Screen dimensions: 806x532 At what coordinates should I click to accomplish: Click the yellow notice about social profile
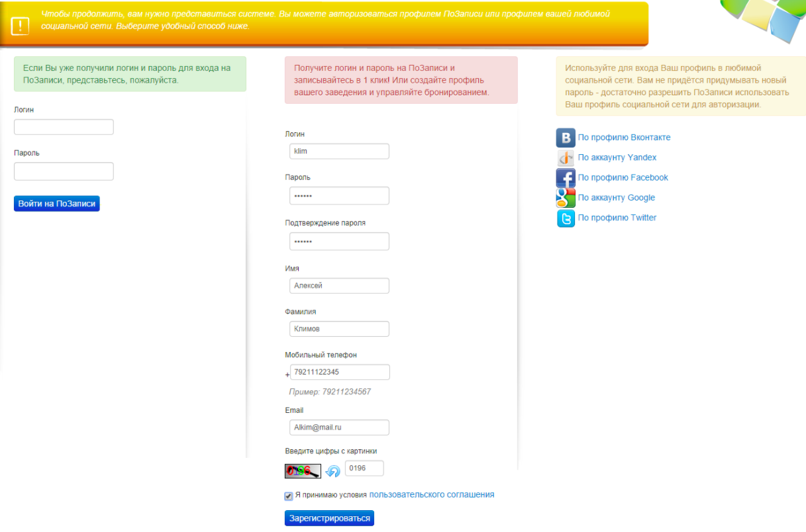point(681,86)
